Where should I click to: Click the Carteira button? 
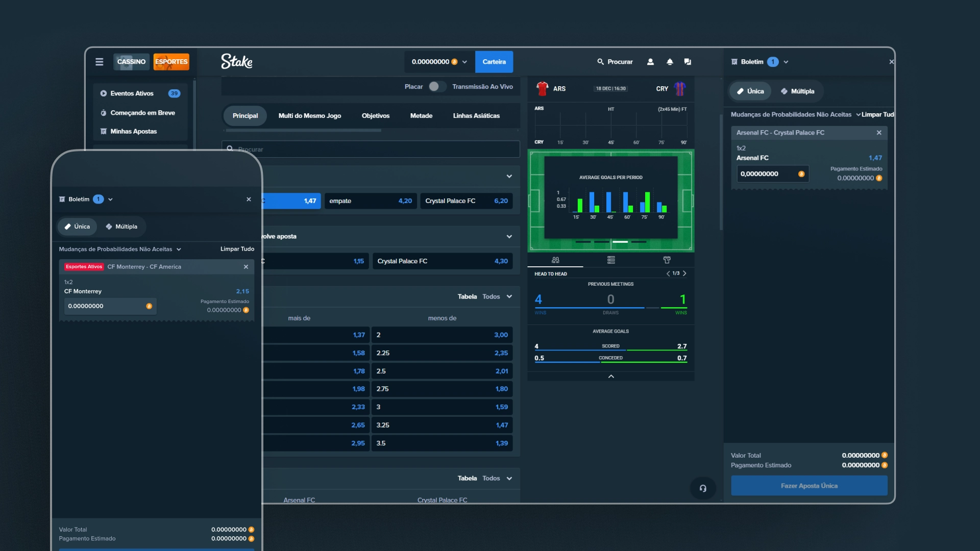tap(494, 62)
